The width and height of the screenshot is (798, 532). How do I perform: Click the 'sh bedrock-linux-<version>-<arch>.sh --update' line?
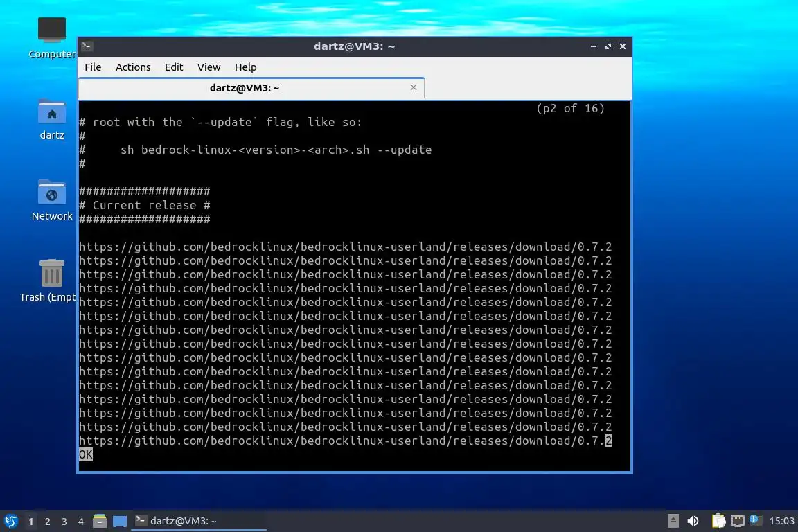tap(276, 150)
